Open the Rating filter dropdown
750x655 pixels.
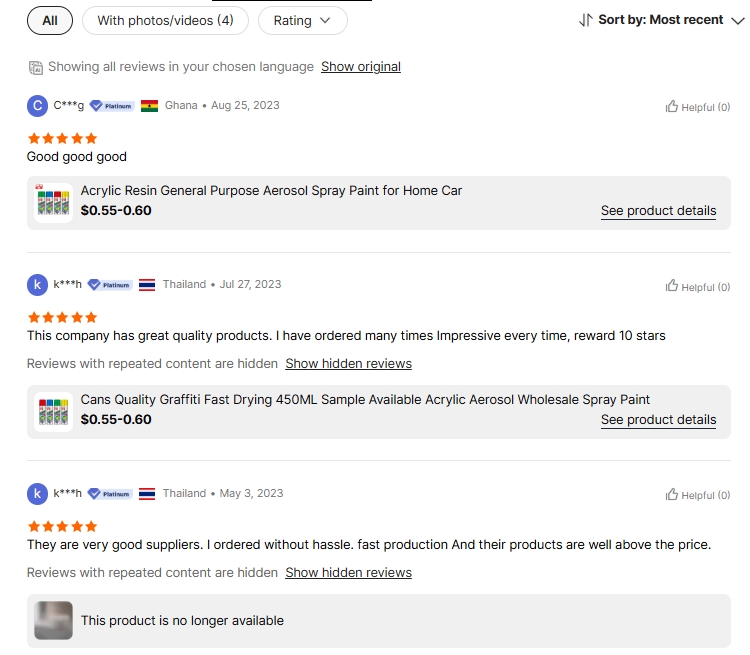click(302, 20)
